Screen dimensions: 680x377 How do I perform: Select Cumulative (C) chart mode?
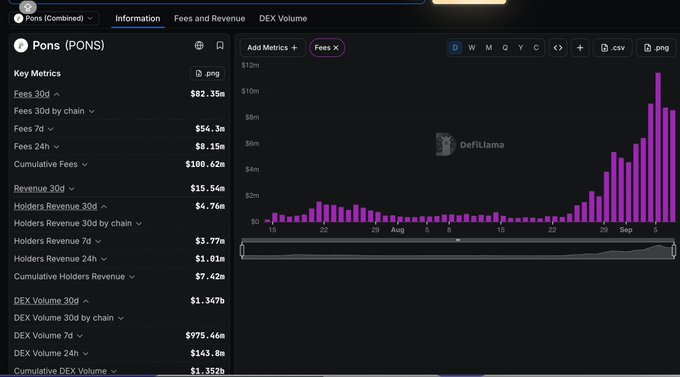tap(536, 48)
